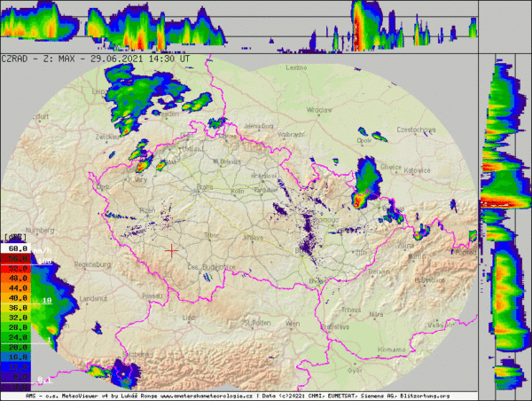Click the Praha city label on map

click(x=206, y=187)
